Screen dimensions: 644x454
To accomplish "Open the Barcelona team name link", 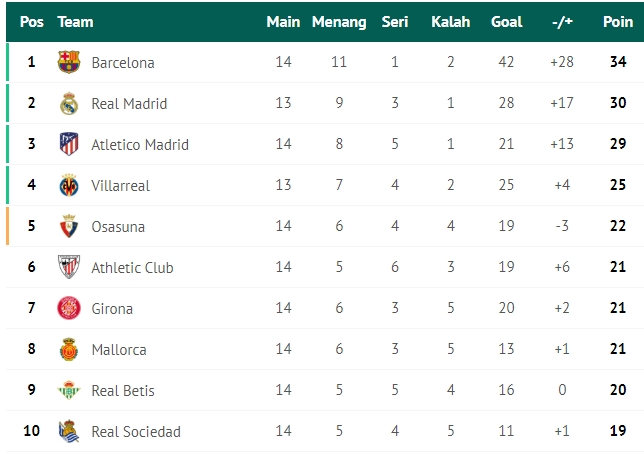I will click(123, 63).
